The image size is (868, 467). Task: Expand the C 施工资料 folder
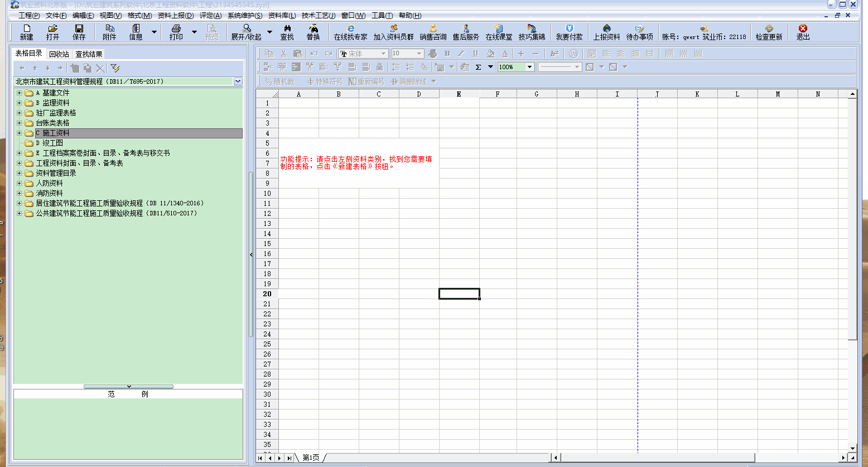tap(20, 133)
